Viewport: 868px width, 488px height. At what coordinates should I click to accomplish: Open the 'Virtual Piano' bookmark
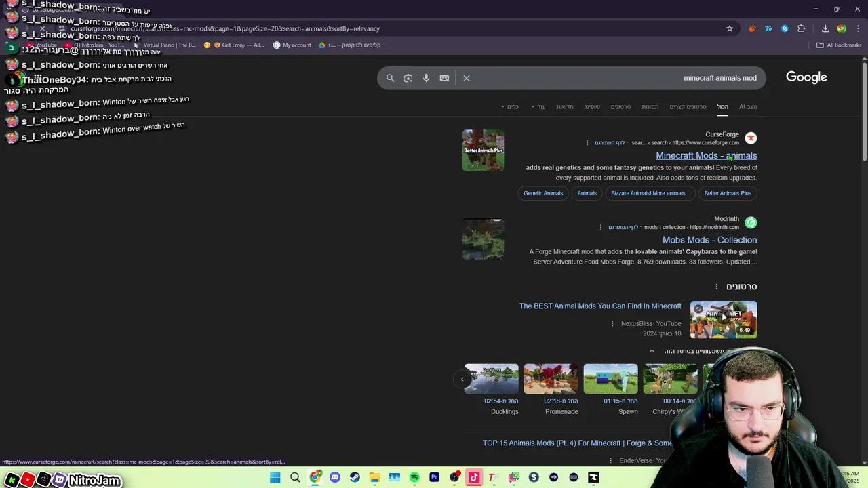(164, 45)
